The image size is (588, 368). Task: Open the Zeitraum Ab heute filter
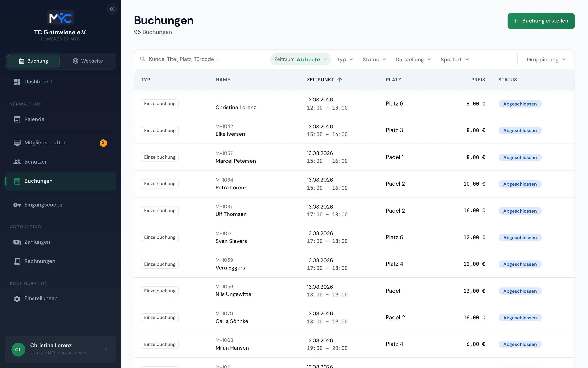(301, 59)
